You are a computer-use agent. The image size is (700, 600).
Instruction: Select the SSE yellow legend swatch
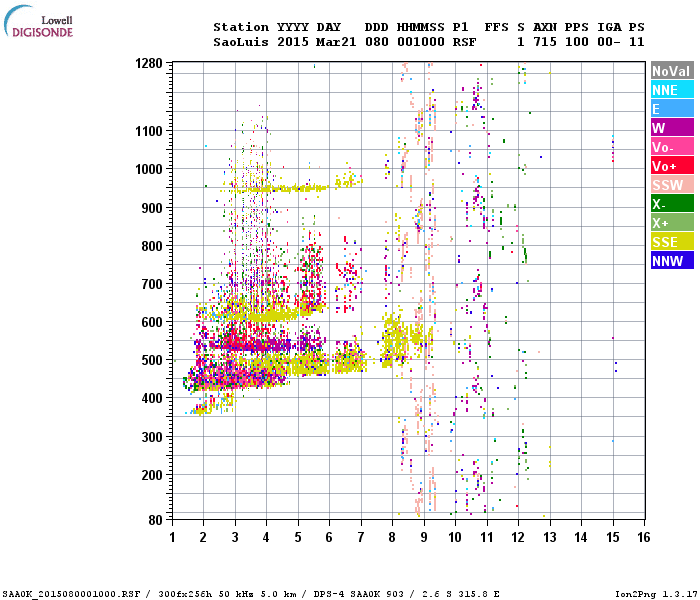(x=672, y=242)
